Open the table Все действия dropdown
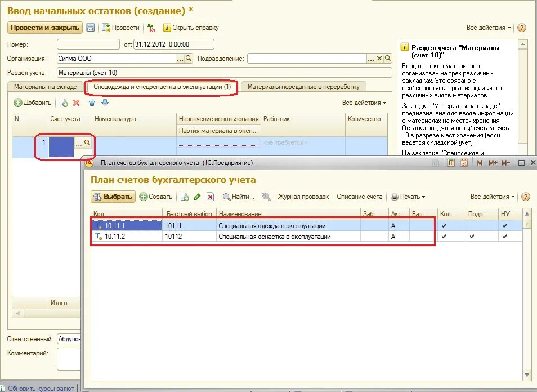 [364, 103]
